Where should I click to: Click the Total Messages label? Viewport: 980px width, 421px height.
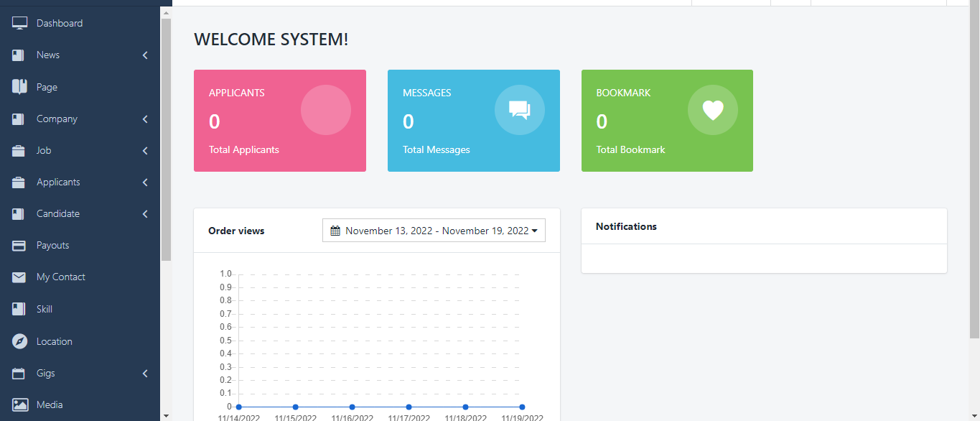pos(436,149)
